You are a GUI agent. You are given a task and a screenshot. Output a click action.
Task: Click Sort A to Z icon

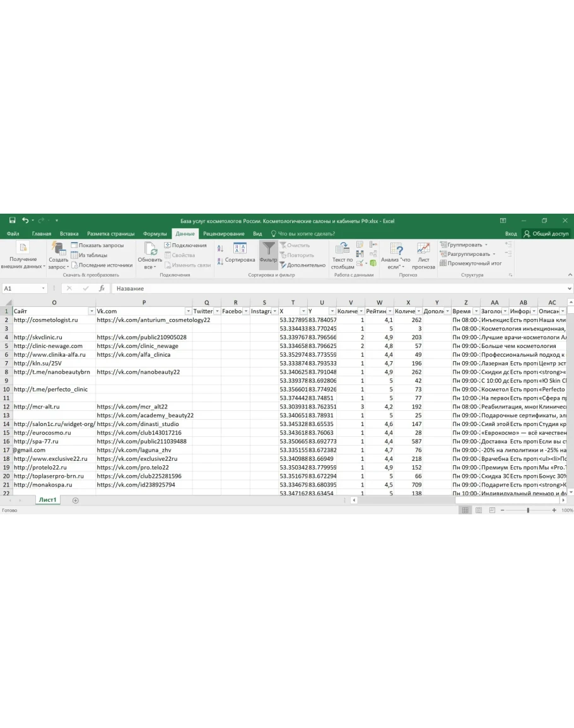click(x=220, y=249)
